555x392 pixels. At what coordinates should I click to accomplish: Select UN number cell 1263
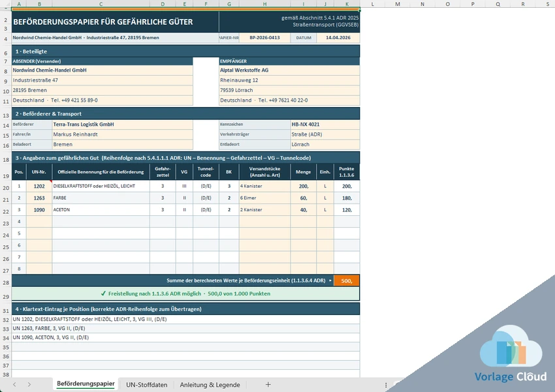coord(39,198)
